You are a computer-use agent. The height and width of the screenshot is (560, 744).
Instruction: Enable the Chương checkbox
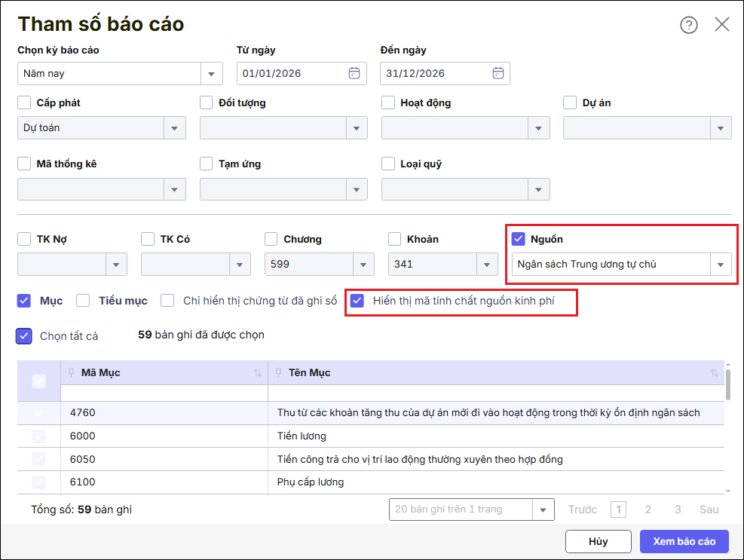pyautogui.click(x=271, y=239)
